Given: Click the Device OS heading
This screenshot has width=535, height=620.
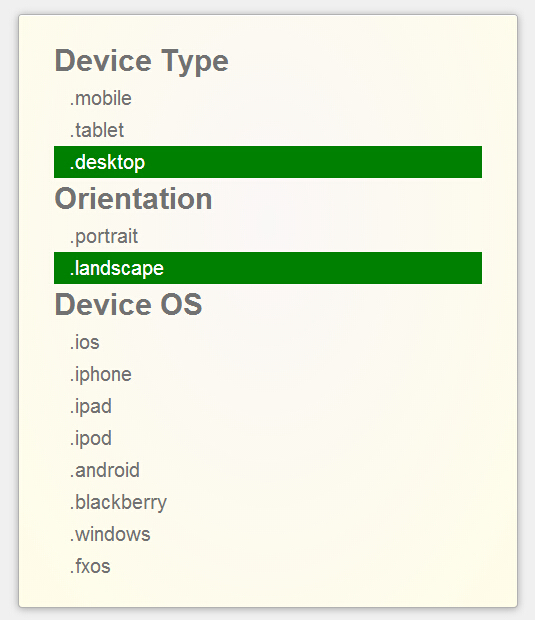Looking at the screenshot, I should tap(128, 304).
